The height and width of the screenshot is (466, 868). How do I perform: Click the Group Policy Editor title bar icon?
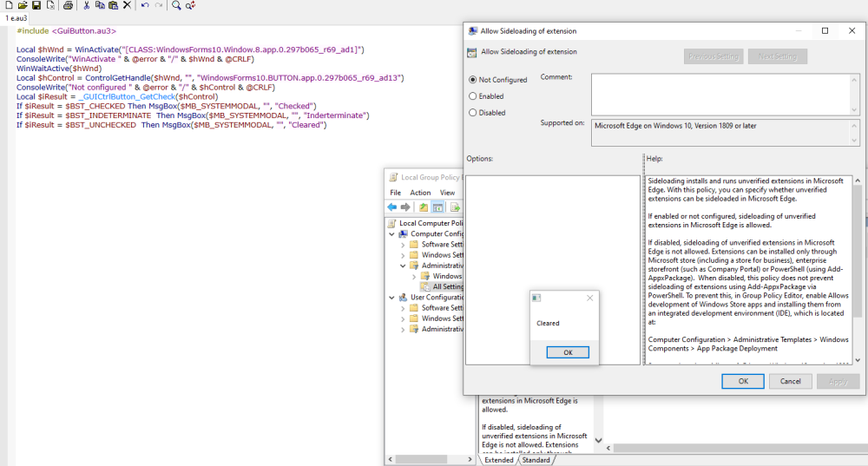click(x=393, y=177)
